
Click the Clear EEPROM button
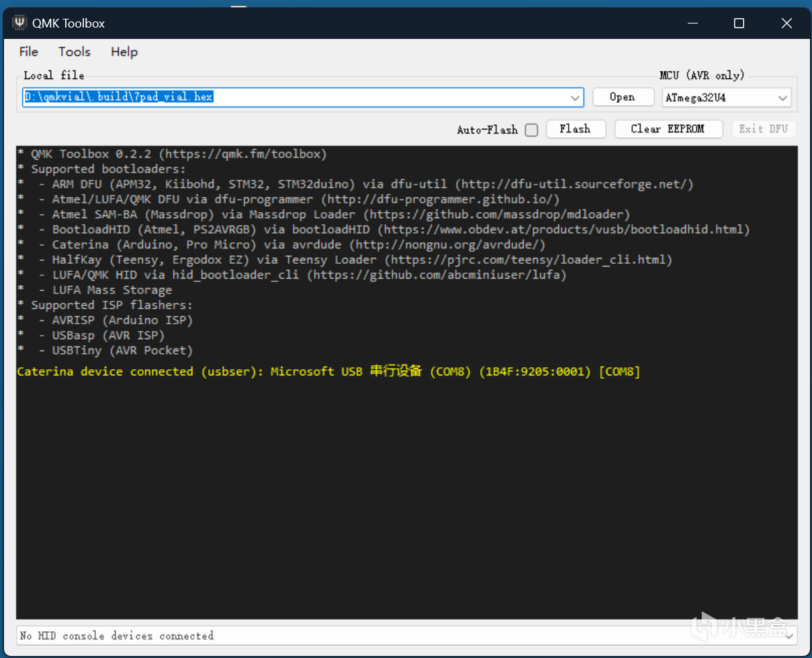tap(668, 129)
